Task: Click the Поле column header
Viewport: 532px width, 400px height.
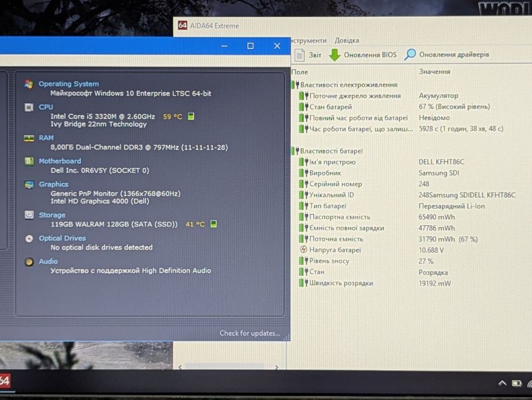Action: pos(300,72)
